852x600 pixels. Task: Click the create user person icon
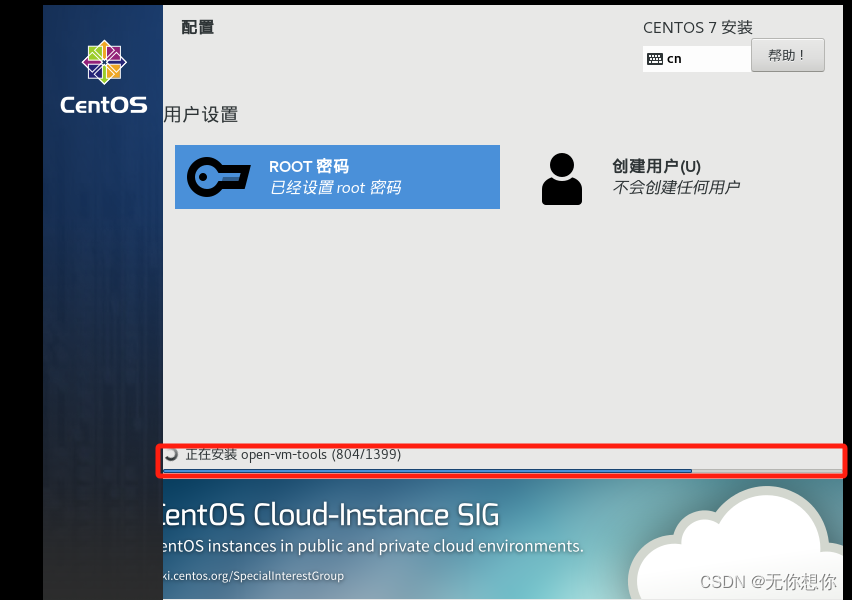(x=562, y=179)
